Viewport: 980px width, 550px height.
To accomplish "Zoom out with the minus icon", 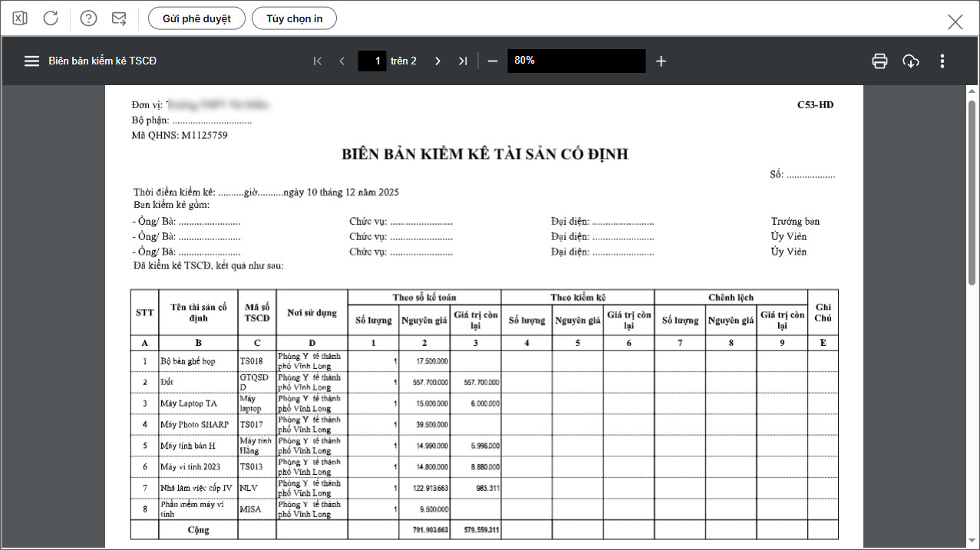I will [493, 61].
